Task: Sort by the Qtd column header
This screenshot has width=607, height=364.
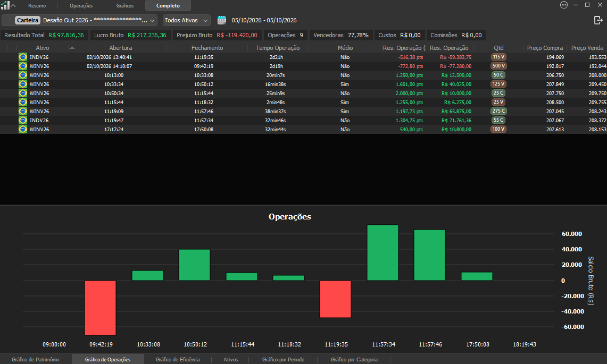Action: tap(498, 48)
